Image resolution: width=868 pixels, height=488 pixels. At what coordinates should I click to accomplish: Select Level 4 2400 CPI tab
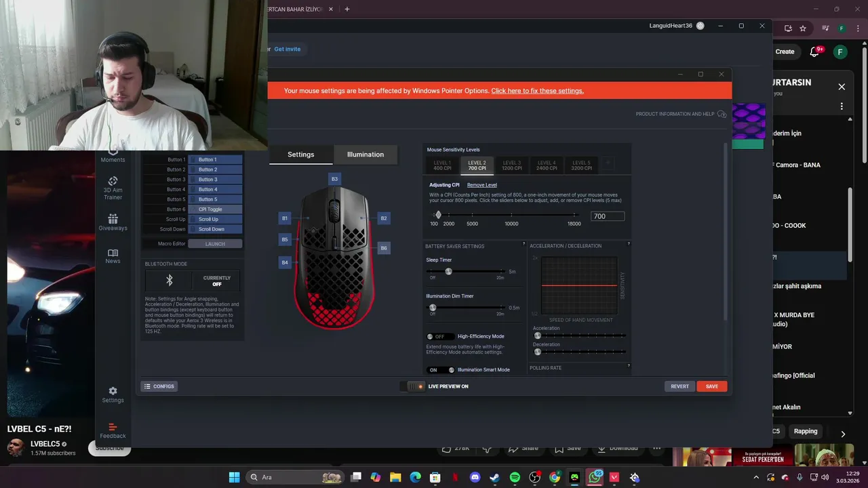tap(547, 165)
